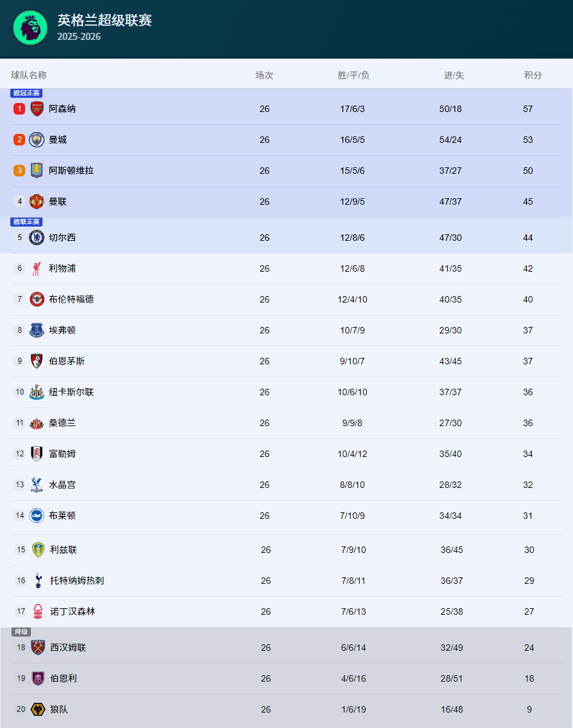Click the 英格兰超级联赛 title
This screenshot has width=573, height=728.
(x=104, y=21)
